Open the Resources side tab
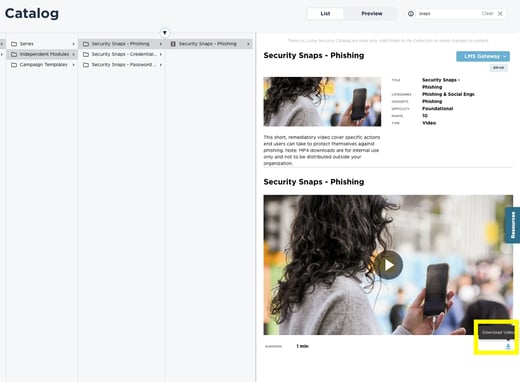The width and height of the screenshot is (520, 382). 513,225
